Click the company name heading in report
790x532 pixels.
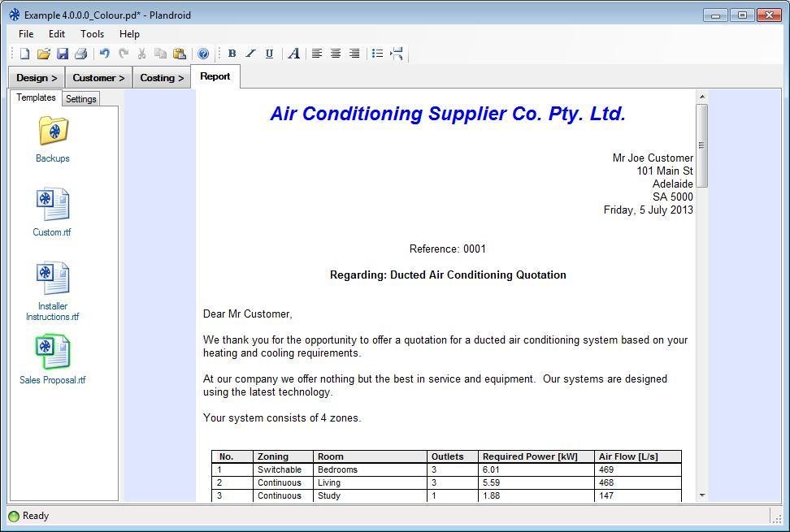[x=448, y=114]
